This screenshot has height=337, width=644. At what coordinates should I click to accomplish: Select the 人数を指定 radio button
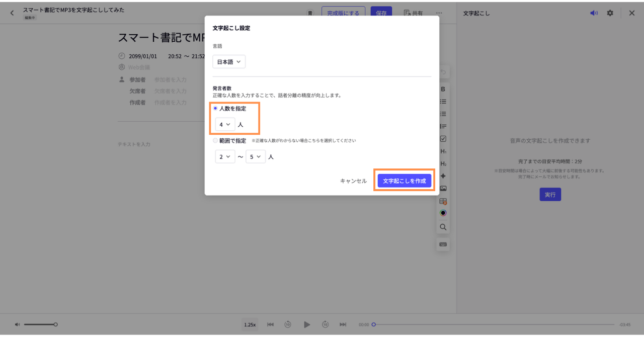pos(215,108)
